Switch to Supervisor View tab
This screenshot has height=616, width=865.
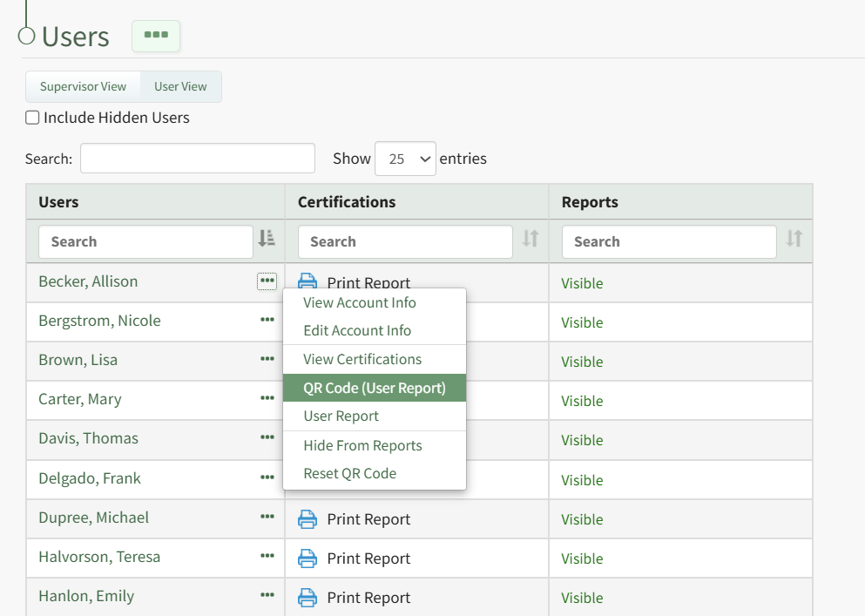click(84, 86)
